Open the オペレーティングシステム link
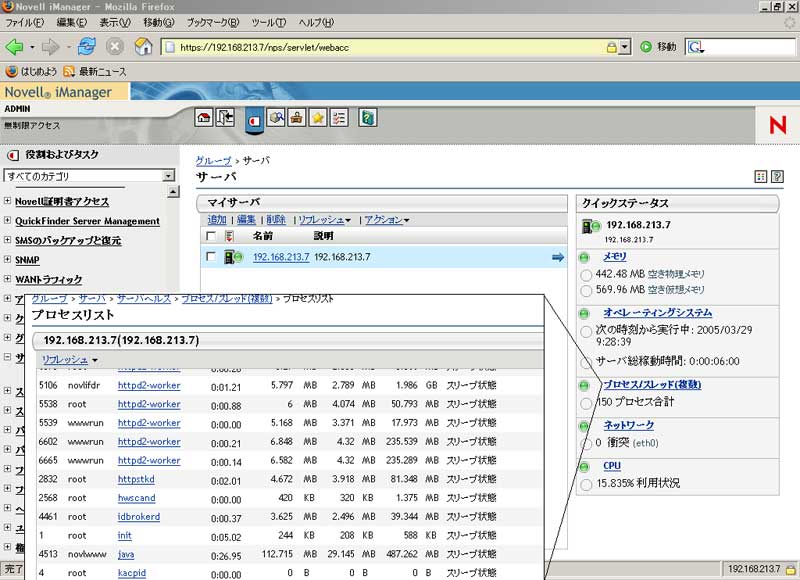Image resolution: width=800 pixels, height=580 pixels. [x=658, y=312]
